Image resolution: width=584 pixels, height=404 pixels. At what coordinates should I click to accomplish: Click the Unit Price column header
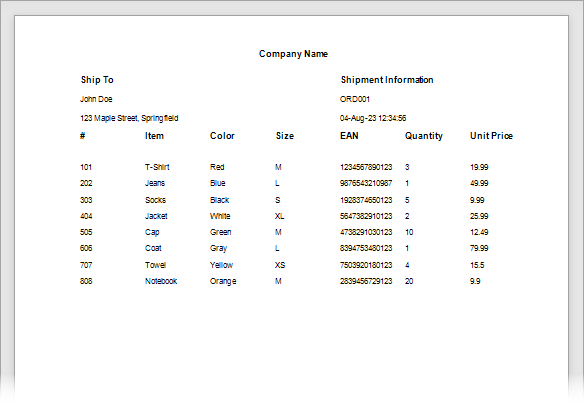[491, 136]
